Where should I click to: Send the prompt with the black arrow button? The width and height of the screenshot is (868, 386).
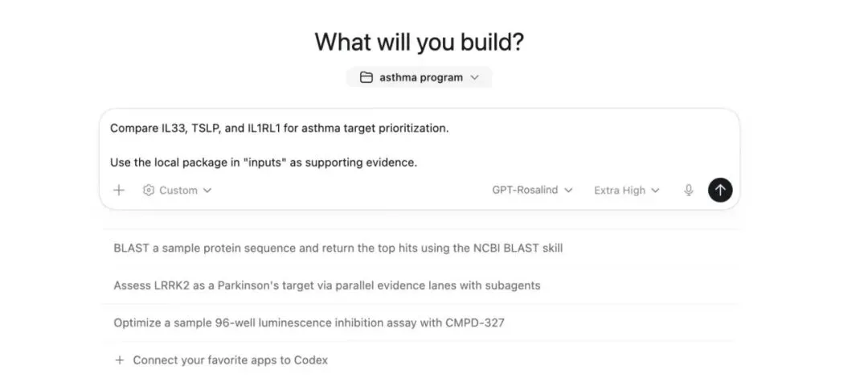pos(719,190)
